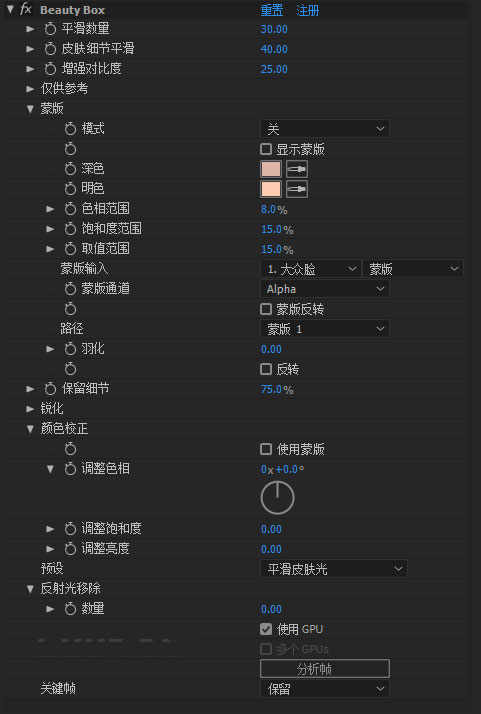The image size is (481, 714).
Task: Click stopwatch for 保留细节
Action: click(51, 389)
